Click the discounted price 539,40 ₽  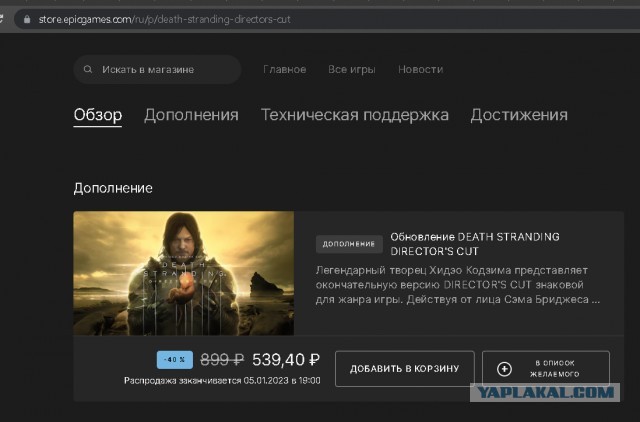[x=286, y=360]
